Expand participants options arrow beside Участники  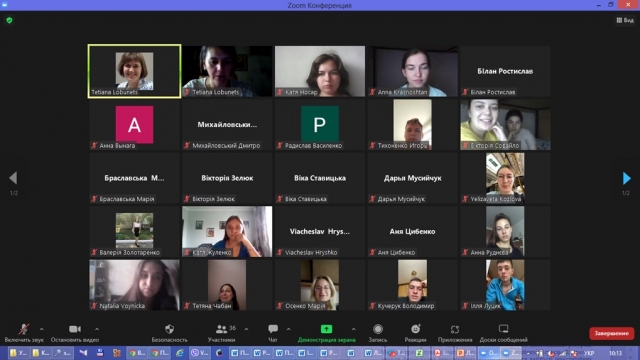[246, 329]
